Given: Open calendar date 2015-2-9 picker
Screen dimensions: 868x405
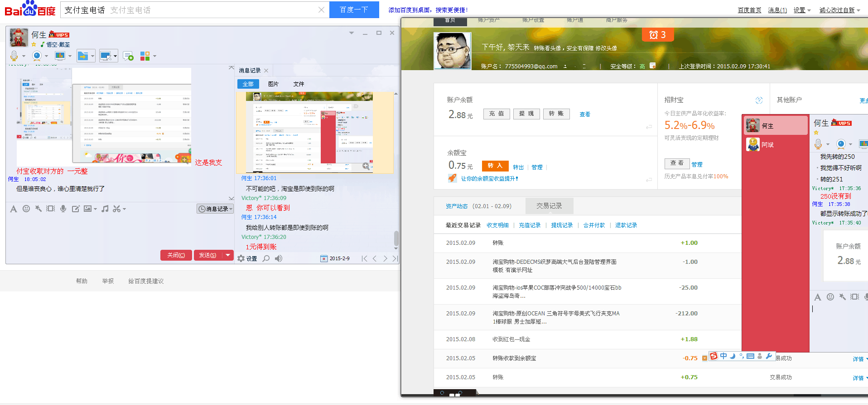Looking at the screenshot, I should 335,258.
